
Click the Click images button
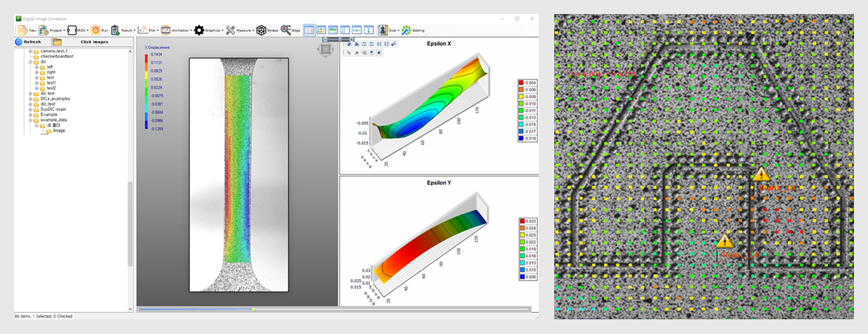pos(93,41)
